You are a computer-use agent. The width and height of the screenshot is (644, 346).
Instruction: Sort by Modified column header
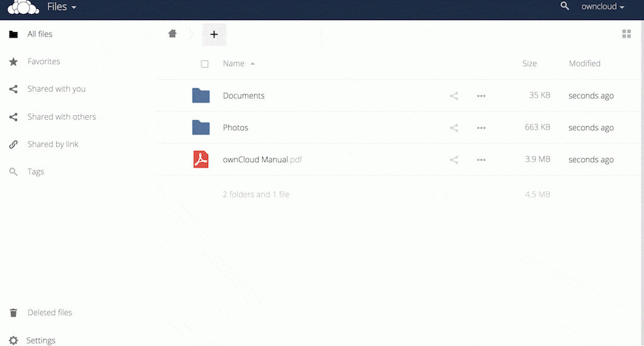pos(584,64)
